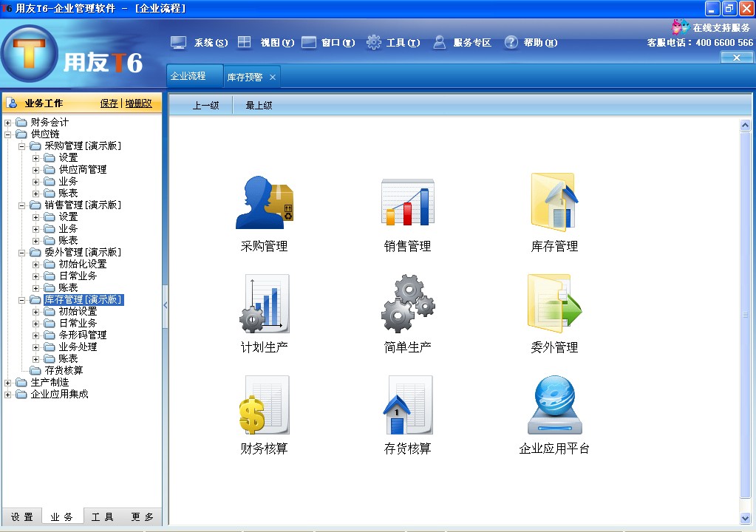Expand the 条形码管理 tree node
This screenshot has height=532, width=756.
[x=35, y=335]
